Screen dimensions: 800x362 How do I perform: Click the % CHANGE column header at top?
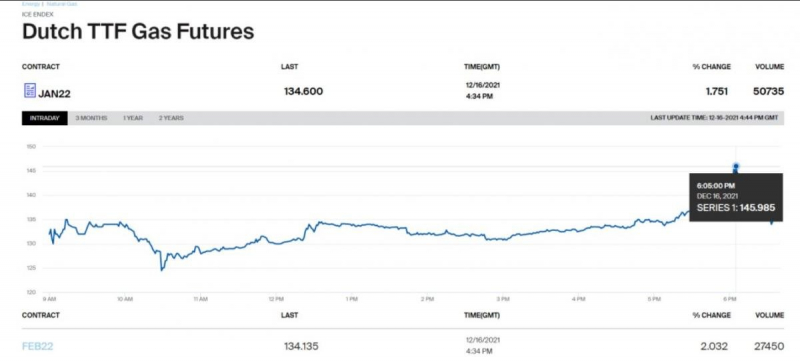712,67
